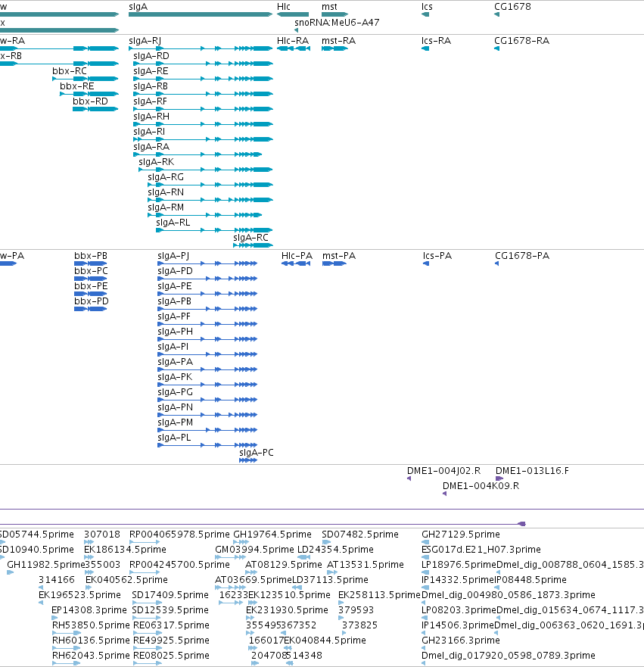The image size is (644, 667).
Task: Click protein label slgA-PC
Action: click(x=257, y=453)
